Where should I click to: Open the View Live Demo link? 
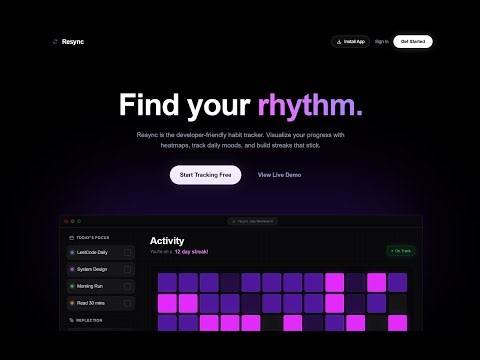279,175
